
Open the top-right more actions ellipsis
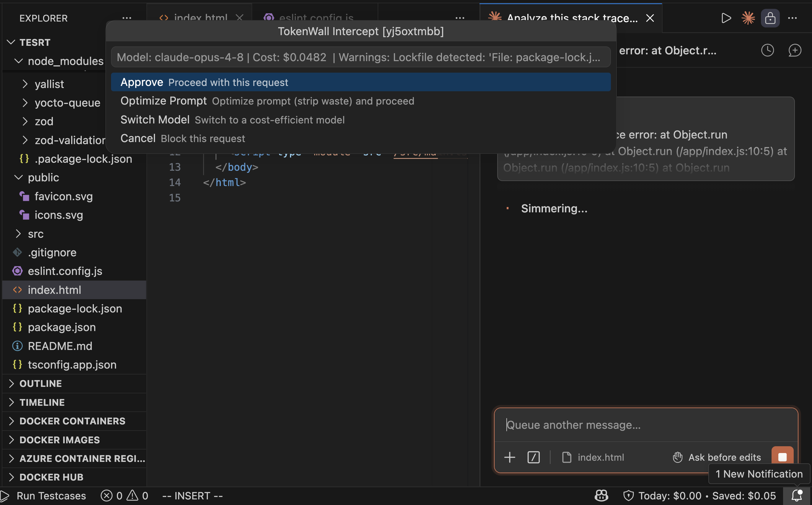pos(792,18)
